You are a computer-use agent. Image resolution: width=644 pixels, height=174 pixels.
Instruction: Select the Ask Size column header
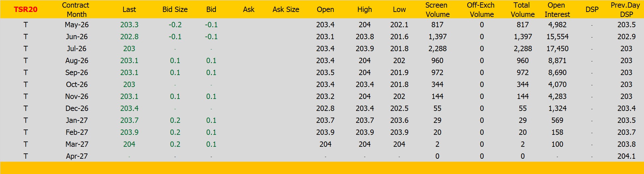click(x=286, y=10)
